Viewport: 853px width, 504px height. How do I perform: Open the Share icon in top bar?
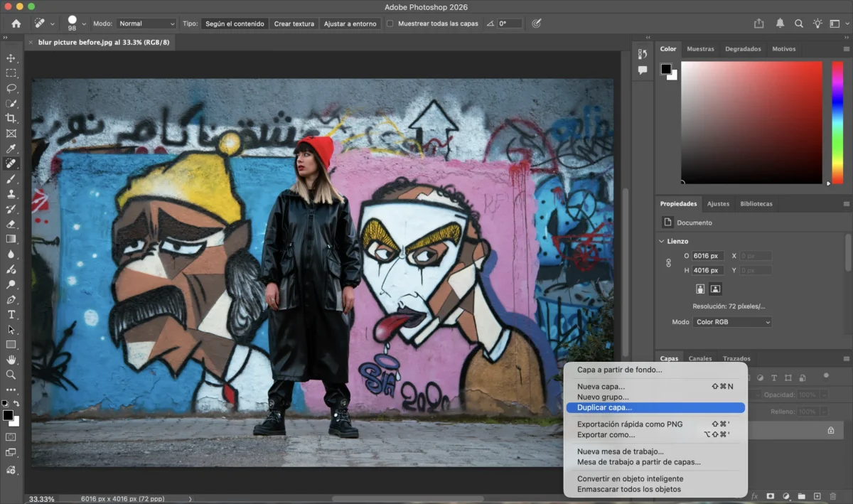tap(759, 23)
